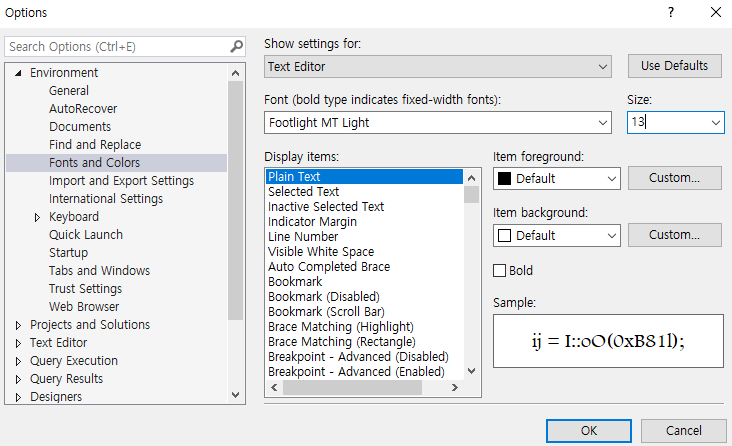
Task: Click the search magnifier icon in Search Options
Action: tap(237, 47)
